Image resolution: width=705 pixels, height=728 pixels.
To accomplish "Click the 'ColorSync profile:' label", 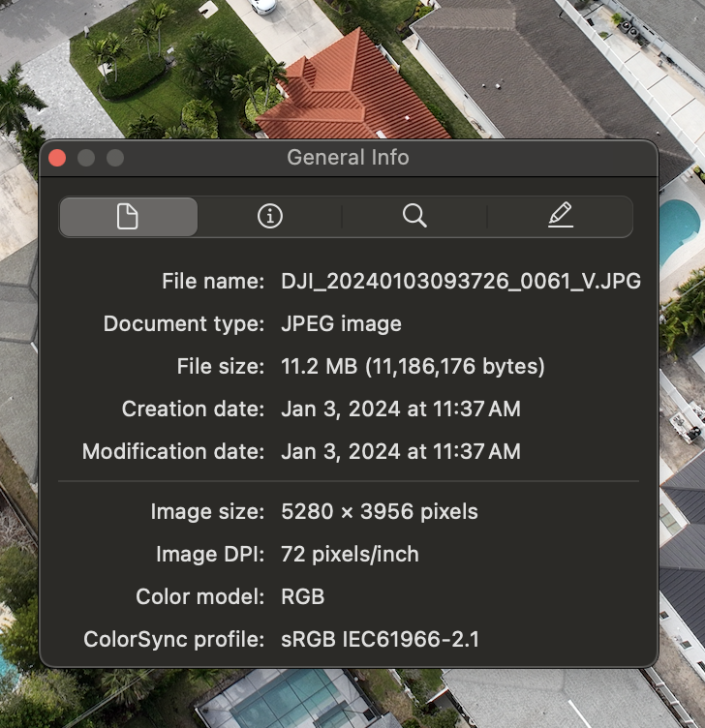I will [174, 639].
